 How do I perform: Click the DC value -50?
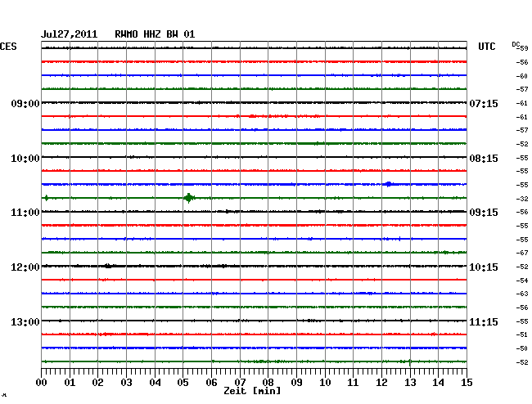tap(522, 348)
